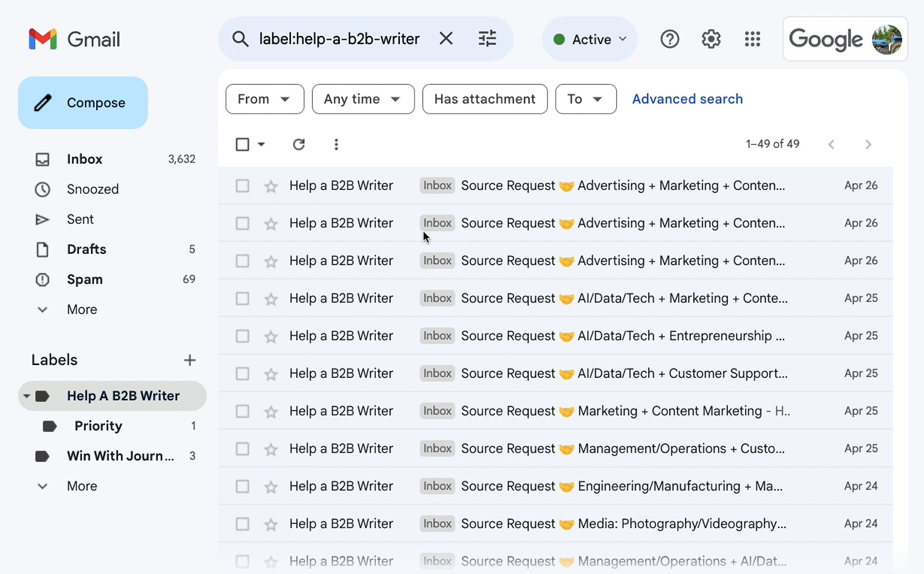This screenshot has width=924, height=574.
Task: Select all conversations with the header checkbox
Action: coord(242,144)
